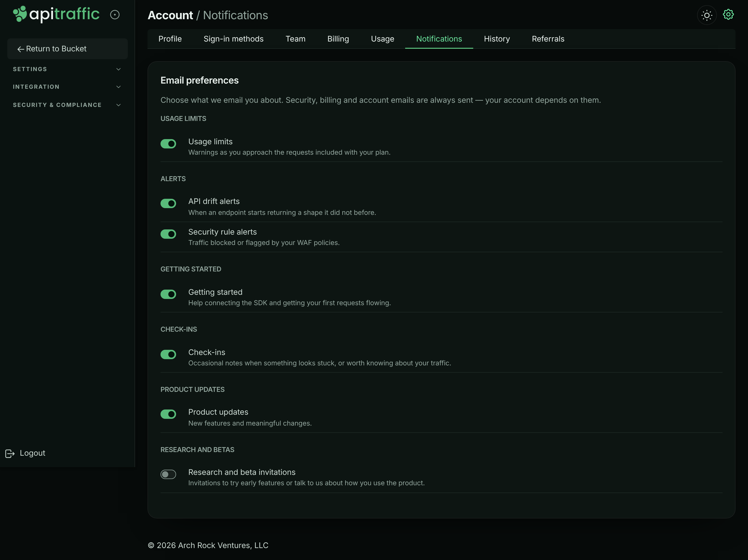
Task: Turn off Security rule alerts toggle
Action: click(x=168, y=234)
